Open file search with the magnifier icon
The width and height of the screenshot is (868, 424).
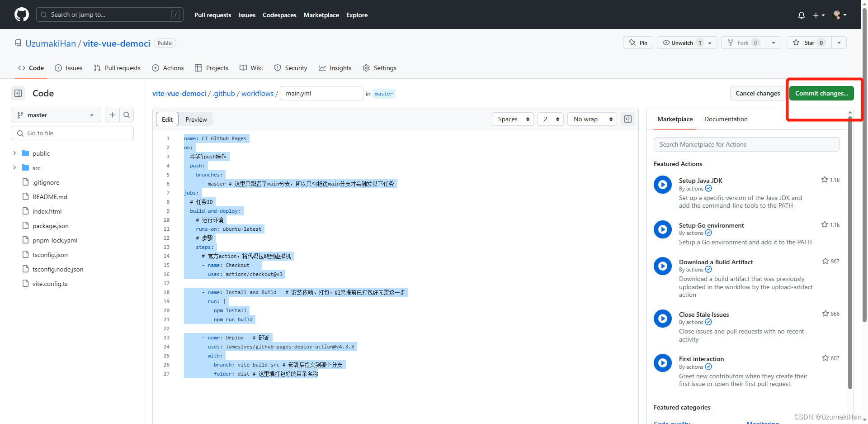(127, 115)
